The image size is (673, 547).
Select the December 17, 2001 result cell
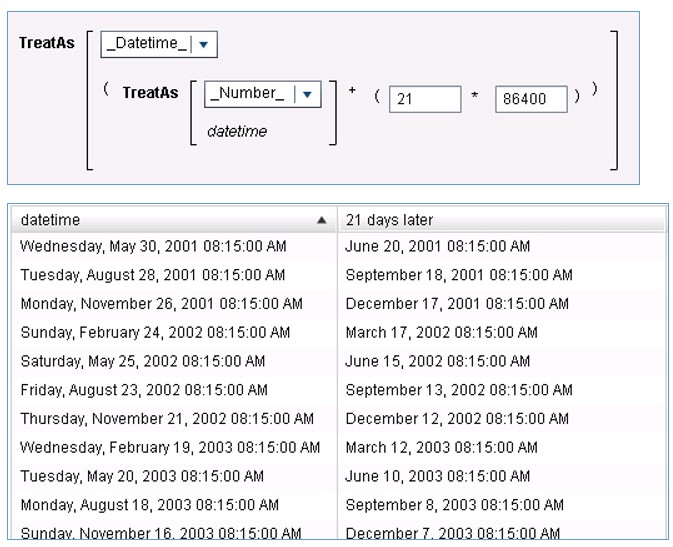(x=456, y=304)
